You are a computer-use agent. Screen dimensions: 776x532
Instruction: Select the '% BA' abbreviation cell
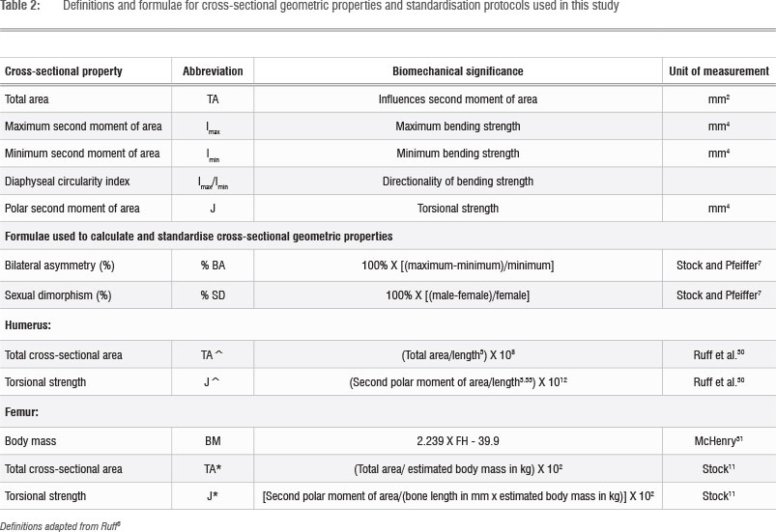point(213,263)
